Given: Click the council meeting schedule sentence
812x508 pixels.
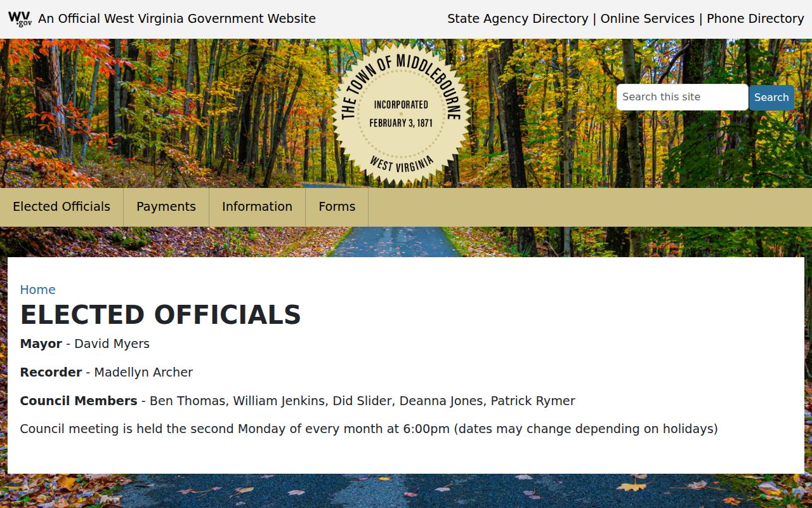Looking at the screenshot, I should [x=369, y=429].
